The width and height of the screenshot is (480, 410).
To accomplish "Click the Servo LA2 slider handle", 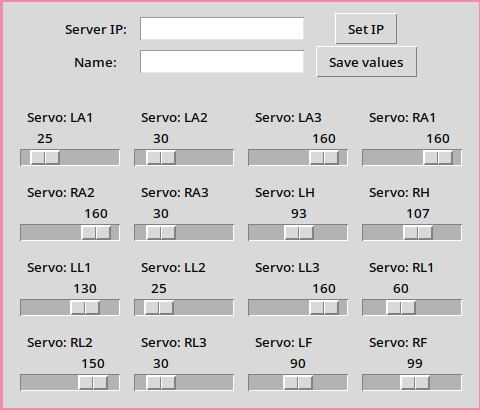I will (161, 157).
